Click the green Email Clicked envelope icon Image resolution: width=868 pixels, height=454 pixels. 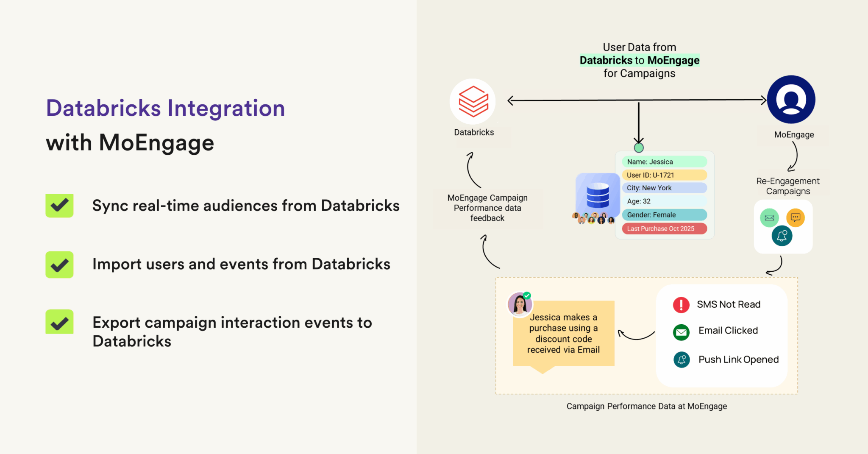(681, 332)
